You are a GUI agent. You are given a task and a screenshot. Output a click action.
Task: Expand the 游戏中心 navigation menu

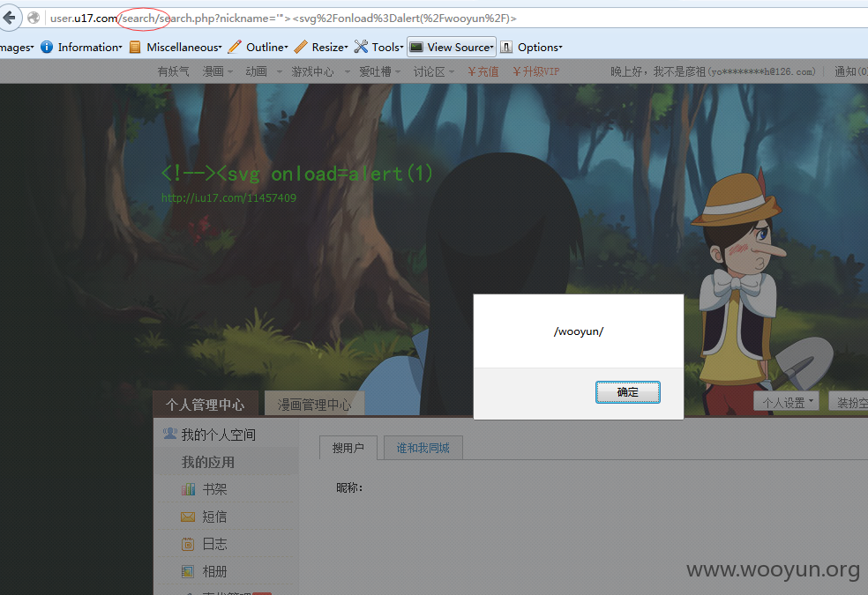click(x=320, y=71)
